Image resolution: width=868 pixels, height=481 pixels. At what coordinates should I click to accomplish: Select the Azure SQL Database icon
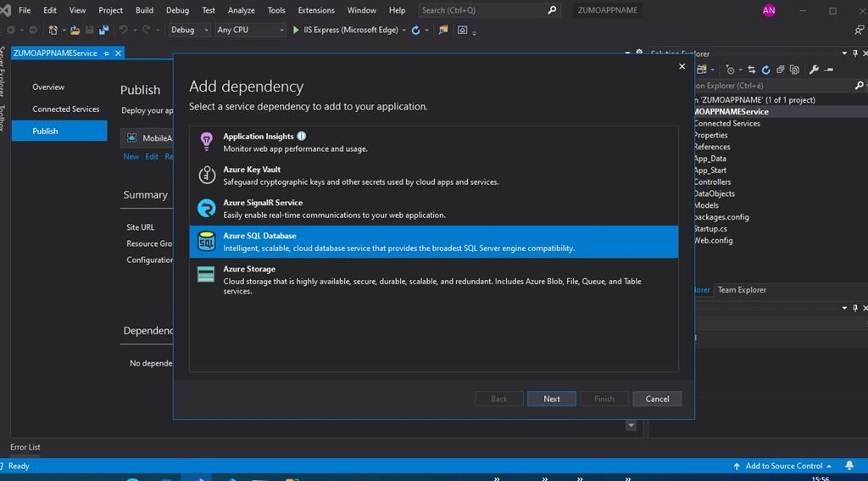click(207, 241)
